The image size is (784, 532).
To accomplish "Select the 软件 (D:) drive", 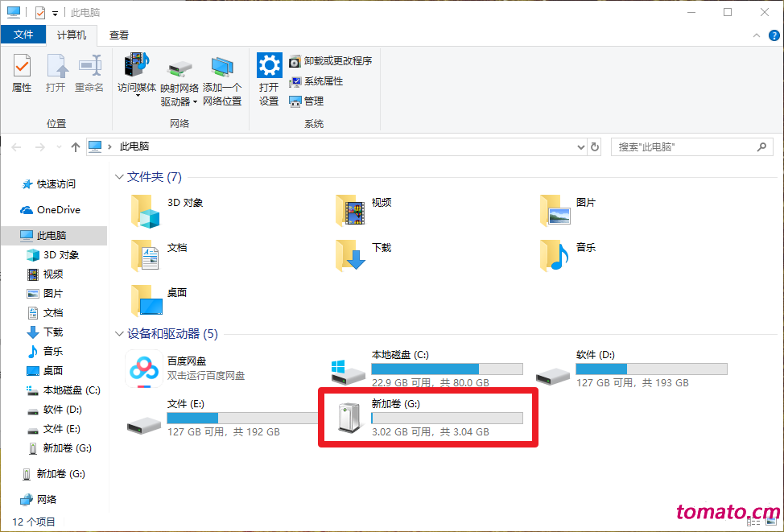I will 632,369.
